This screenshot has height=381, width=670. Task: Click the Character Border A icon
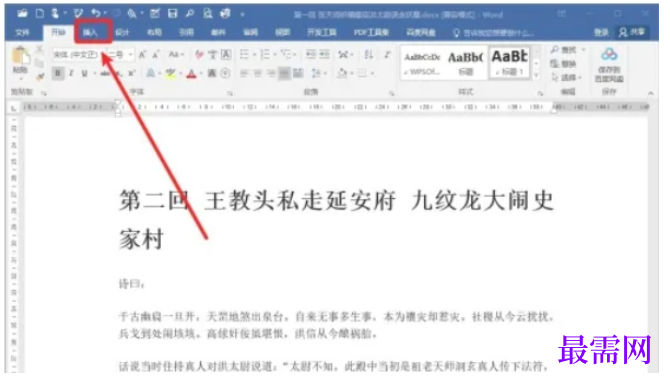tap(226, 54)
